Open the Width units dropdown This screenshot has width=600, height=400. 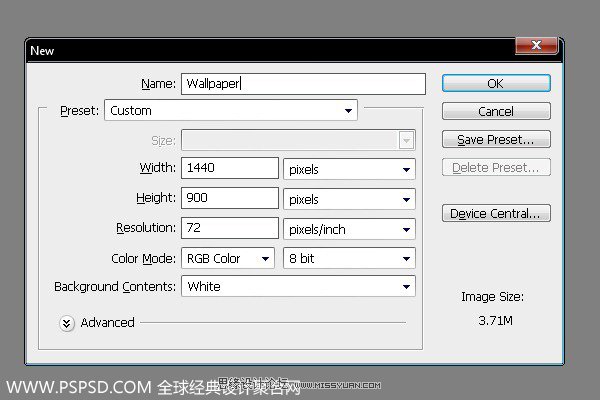pos(349,169)
